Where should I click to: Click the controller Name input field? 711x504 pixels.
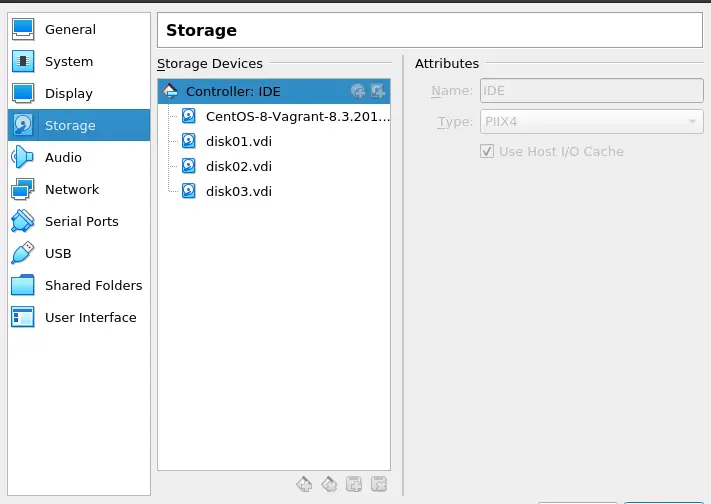[592, 91]
